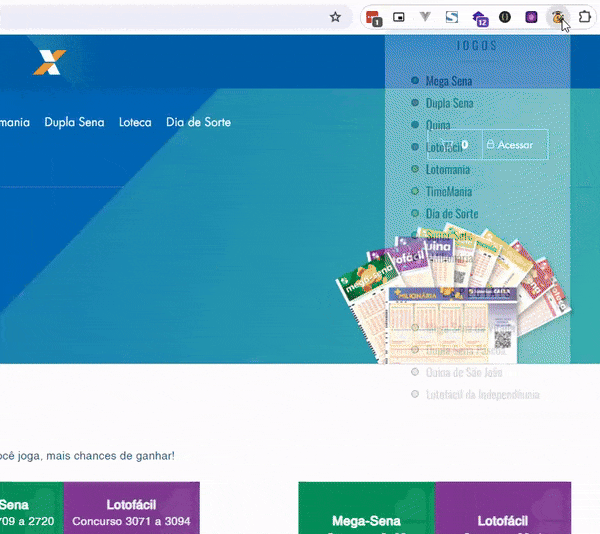Open the purple hexagon extension icon

pyautogui.click(x=531, y=17)
